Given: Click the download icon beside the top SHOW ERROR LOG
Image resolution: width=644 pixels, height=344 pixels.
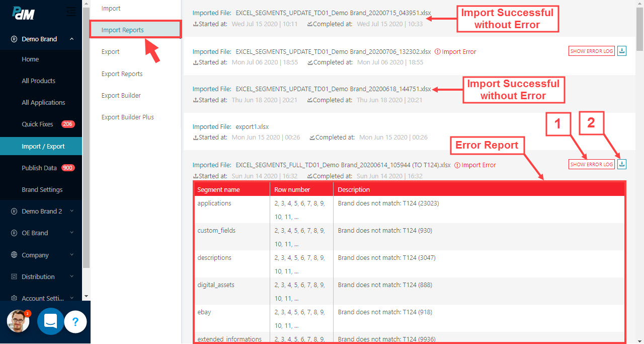Looking at the screenshot, I should (622, 51).
